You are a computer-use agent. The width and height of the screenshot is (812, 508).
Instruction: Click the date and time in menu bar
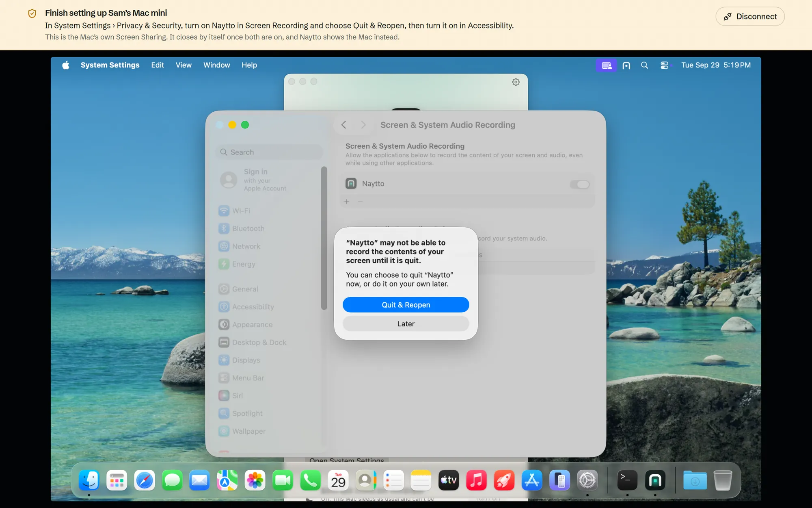(716, 65)
